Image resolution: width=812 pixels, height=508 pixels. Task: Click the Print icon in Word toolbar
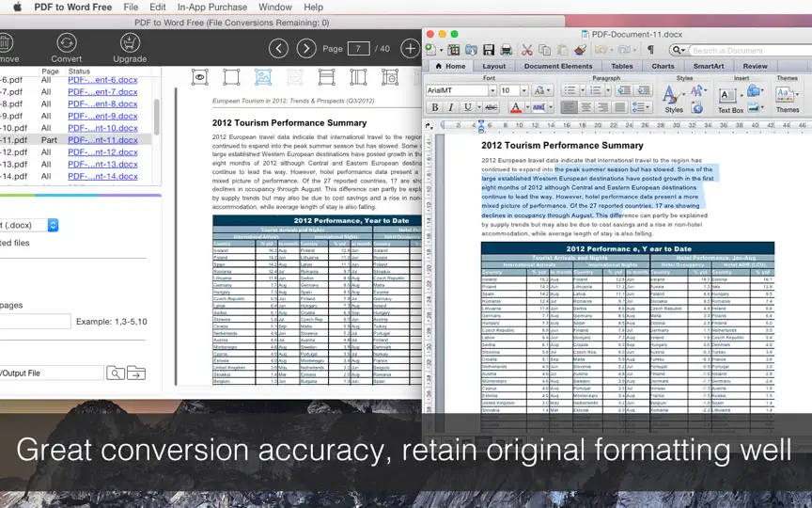506,50
